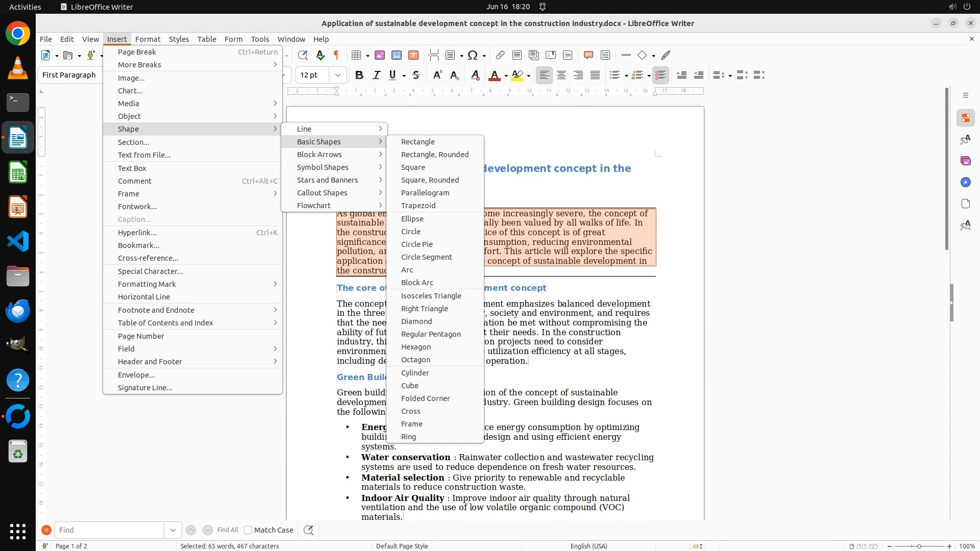The height and width of the screenshot is (551, 980).
Task: Toggle Bold formatting in the toolbar
Action: [x=359, y=76]
